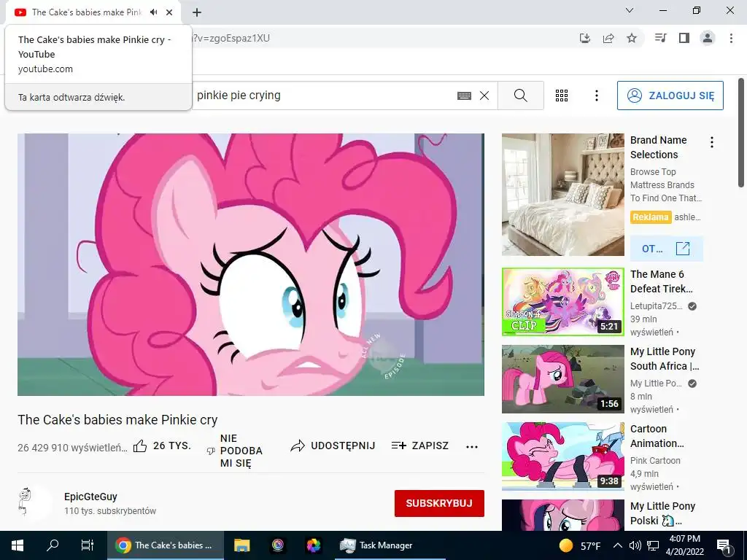The width and height of the screenshot is (747, 560).
Task: Toggle the Chrome side panel
Action: pyautogui.click(x=684, y=38)
